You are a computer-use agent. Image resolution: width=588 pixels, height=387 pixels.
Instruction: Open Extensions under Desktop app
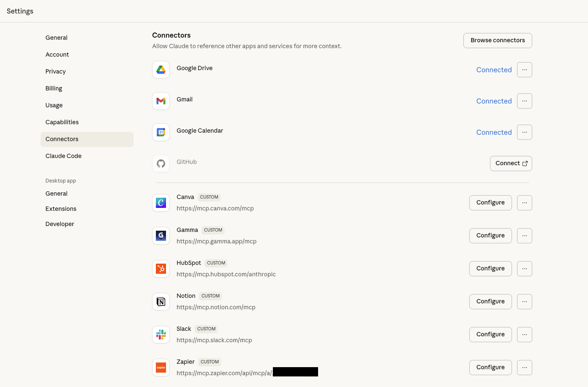(x=61, y=209)
